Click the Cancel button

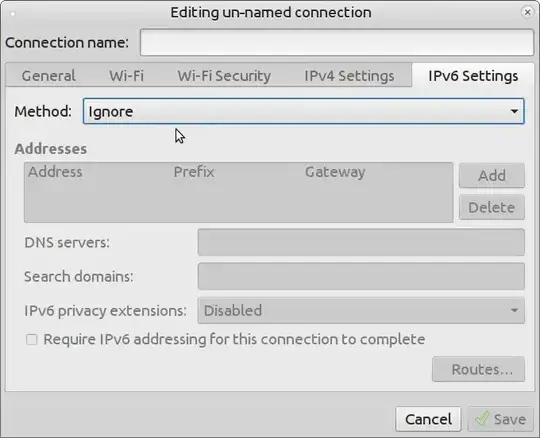click(428, 419)
